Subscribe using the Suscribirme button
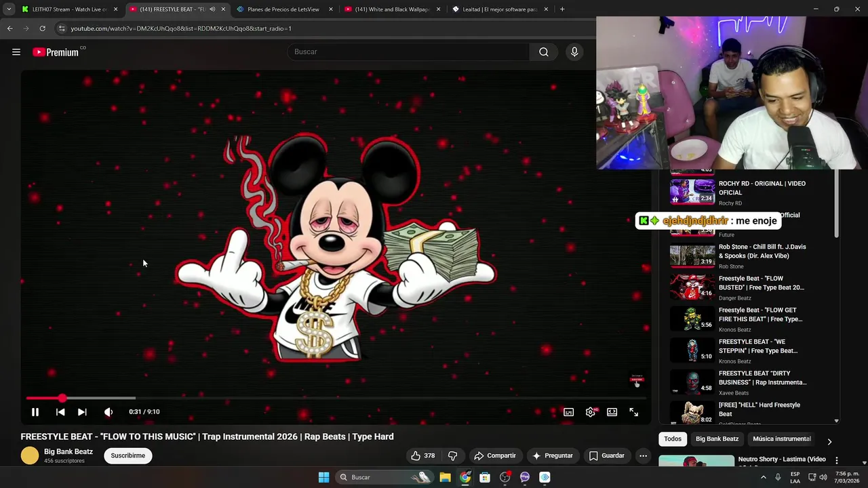 pos(128,455)
